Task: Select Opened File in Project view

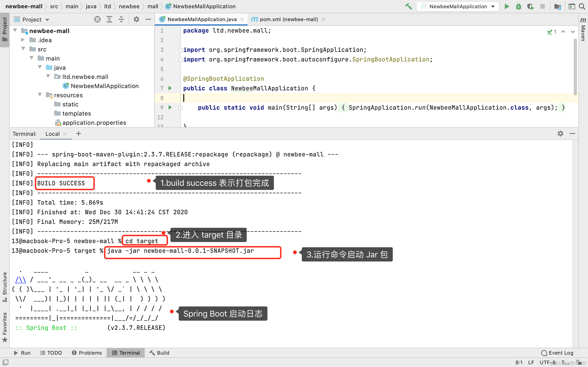Action: tap(97, 19)
